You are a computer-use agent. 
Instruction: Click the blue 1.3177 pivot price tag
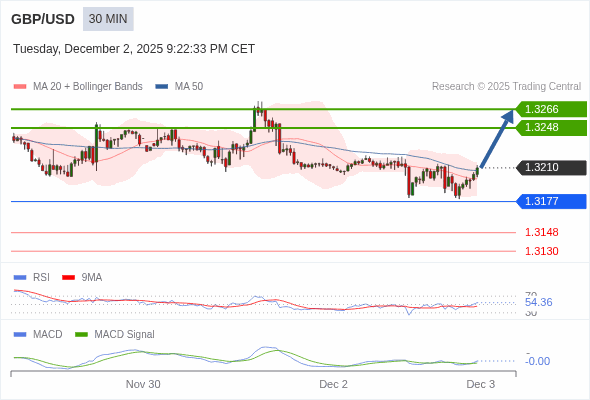pyautogui.click(x=551, y=201)
